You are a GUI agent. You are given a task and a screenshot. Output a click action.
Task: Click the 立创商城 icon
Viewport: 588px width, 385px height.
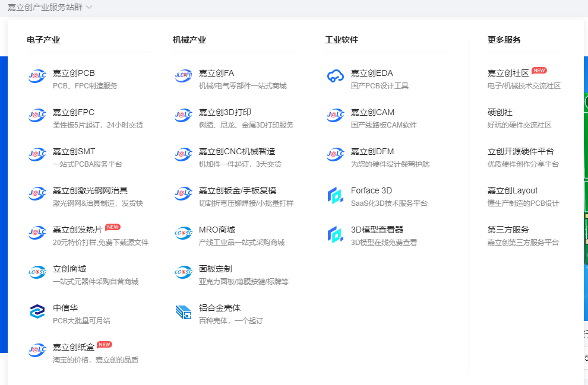(x=37, y=272)
